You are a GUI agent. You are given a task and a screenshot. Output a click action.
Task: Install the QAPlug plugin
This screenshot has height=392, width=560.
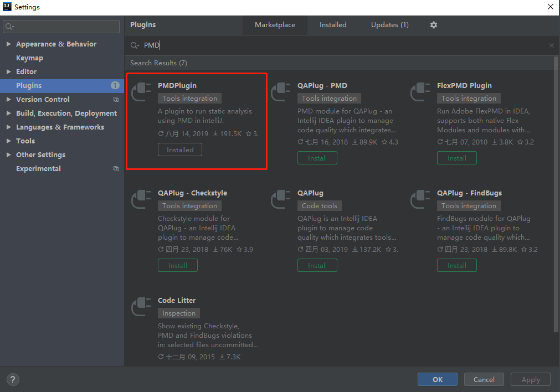click(x=317, y=265)
